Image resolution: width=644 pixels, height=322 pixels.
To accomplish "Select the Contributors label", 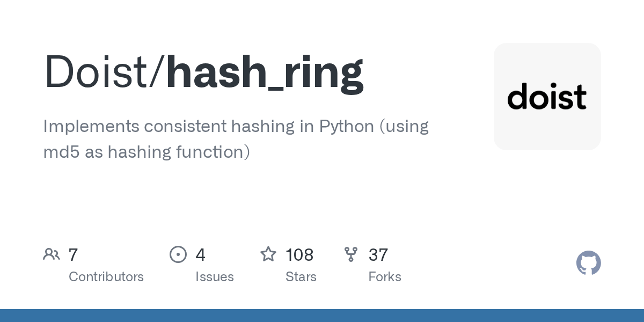I will click(x=106, y=277).
